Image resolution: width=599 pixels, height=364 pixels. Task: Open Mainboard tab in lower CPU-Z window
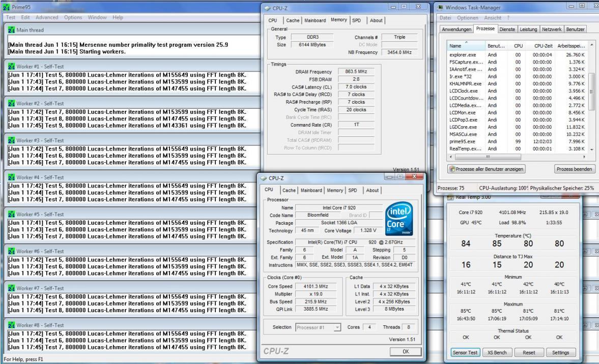(x=311, y=191)
